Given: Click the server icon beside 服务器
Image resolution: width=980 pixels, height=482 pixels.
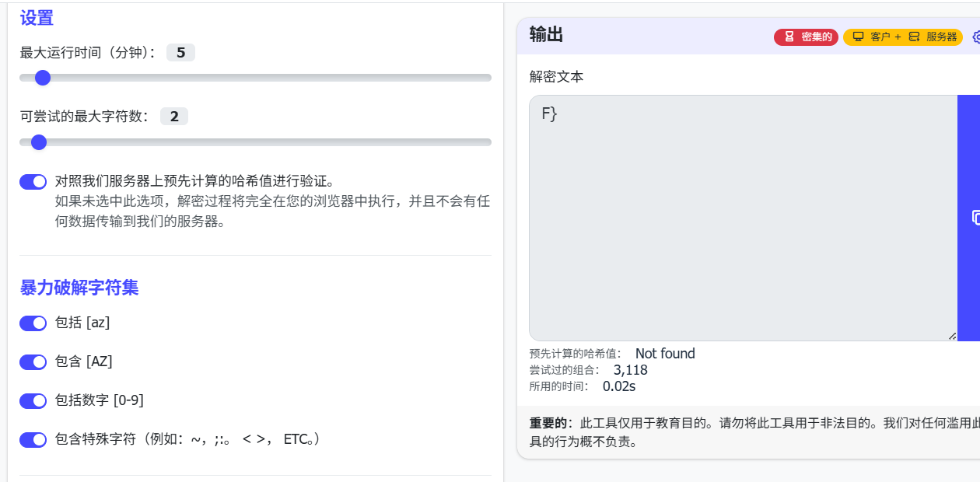Looking at the screenshot, I should [x=914, y=37].
